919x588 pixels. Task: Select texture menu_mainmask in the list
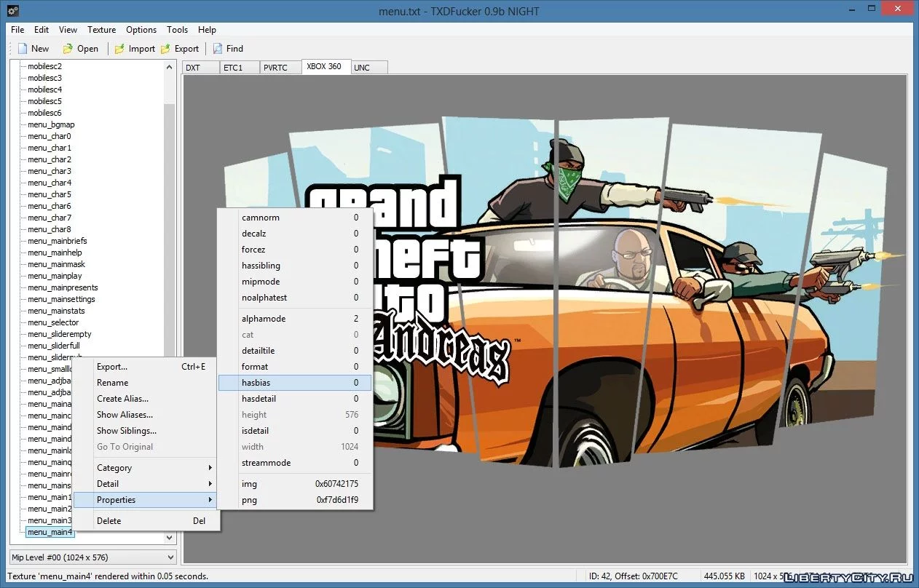pos(56,264)
